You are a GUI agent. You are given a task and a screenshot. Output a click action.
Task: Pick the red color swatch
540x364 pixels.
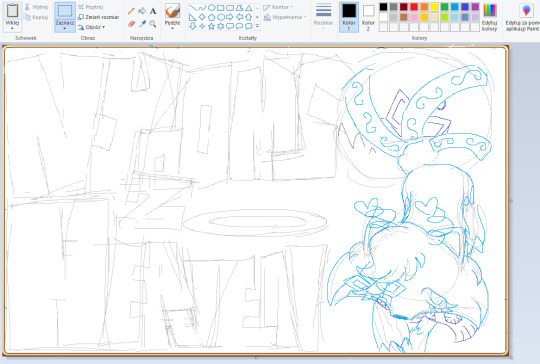[x=414, y=7]
